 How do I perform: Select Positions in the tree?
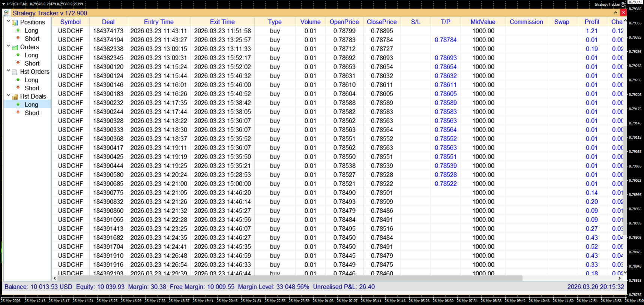[33, 22]
